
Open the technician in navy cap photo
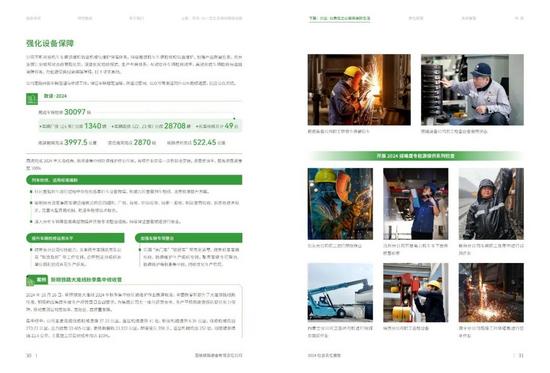pos(472,89)
